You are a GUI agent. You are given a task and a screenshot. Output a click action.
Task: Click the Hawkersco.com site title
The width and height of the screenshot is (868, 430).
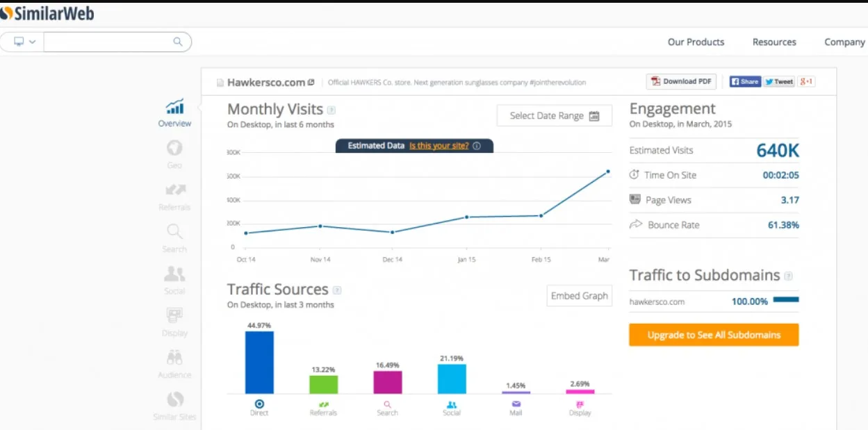click(x=266, y=82)
